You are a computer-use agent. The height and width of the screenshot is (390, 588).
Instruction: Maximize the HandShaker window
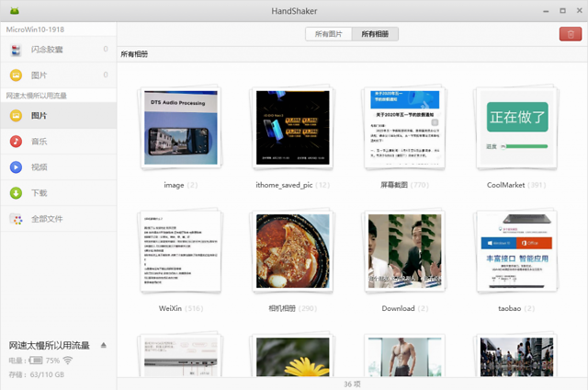[x=562, y=11]
